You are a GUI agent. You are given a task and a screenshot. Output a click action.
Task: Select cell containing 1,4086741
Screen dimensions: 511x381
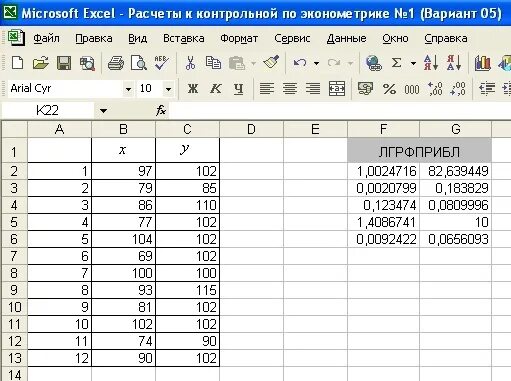[x=384, y=222]
